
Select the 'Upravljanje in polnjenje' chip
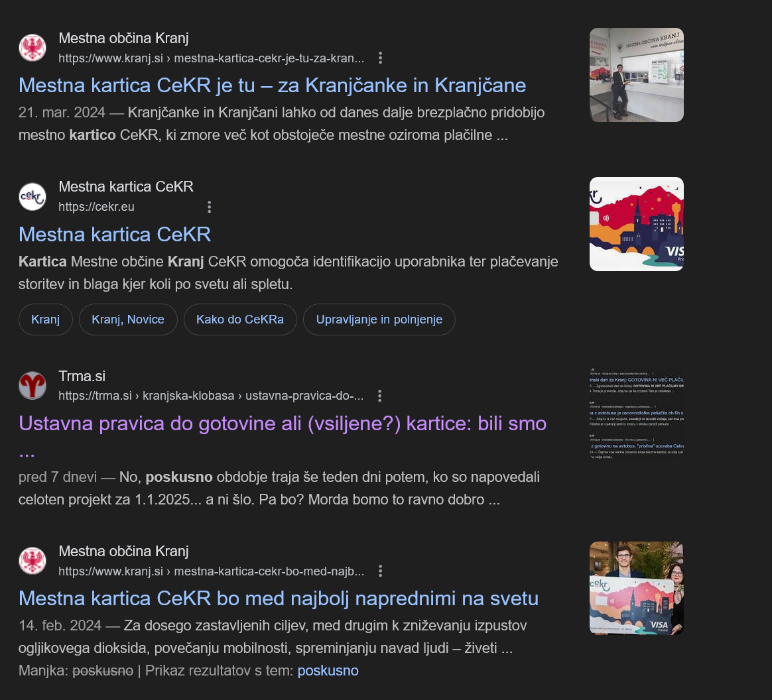pos(379,320)
